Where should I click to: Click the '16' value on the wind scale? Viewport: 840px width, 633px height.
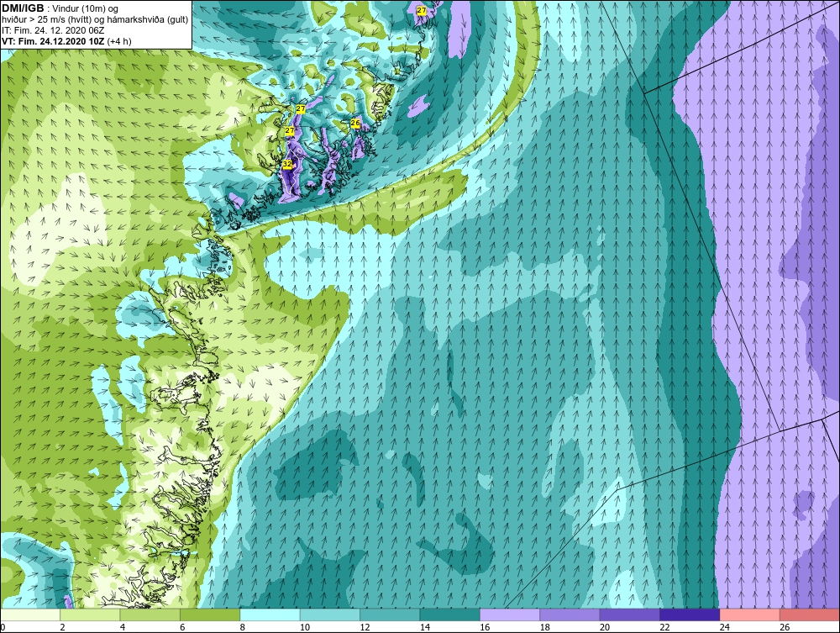pyautogui.click(x=485, y=627)
